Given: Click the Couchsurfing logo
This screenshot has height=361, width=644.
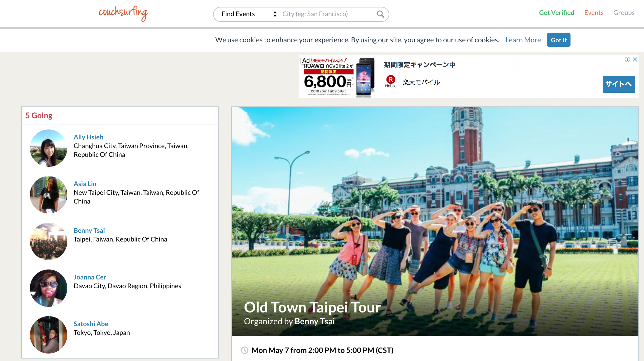Looking at the screenshot, I should point(123,13).
